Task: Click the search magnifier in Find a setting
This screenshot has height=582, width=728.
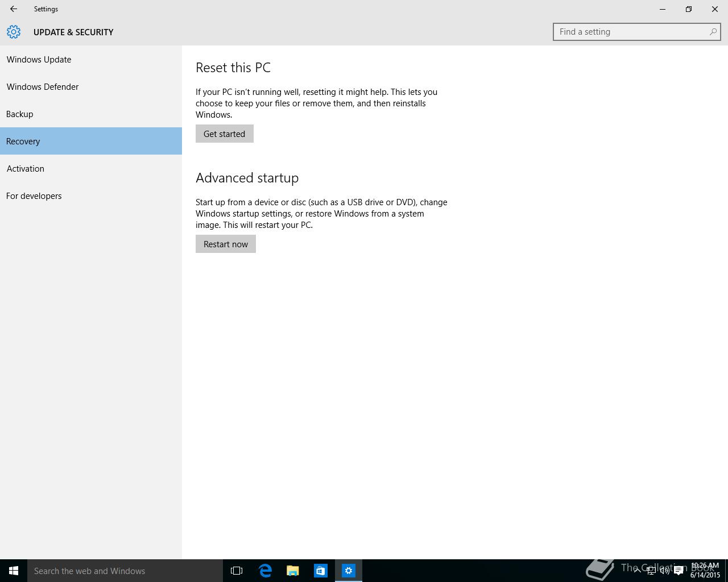Action: coord(713,32)
